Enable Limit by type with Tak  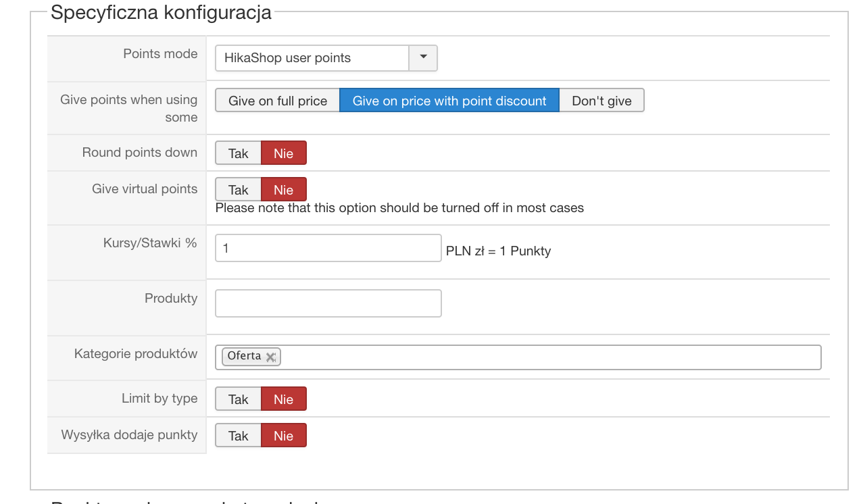pos(238,399)
